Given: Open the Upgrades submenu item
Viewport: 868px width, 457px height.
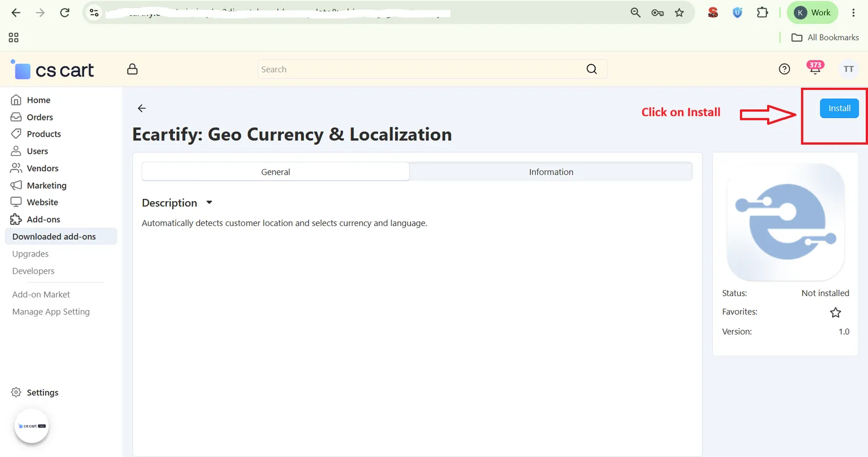Looking at the screenshot, I should 30,254.
